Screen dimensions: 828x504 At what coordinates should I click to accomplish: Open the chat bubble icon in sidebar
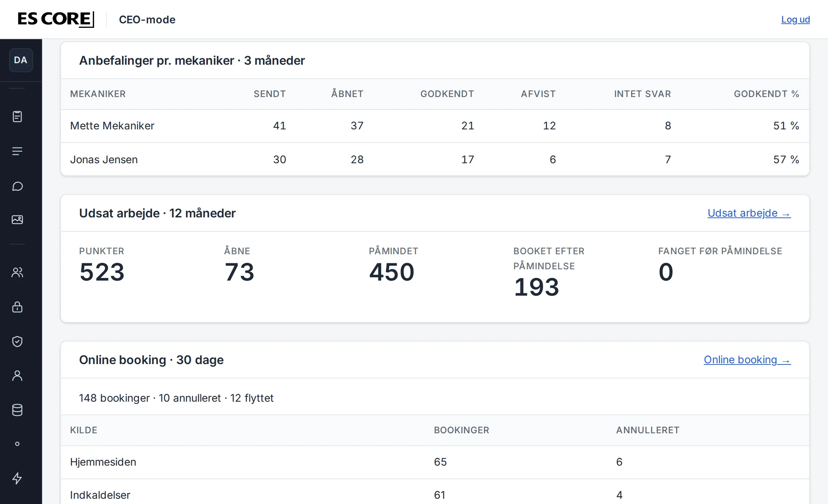(17, 186)
